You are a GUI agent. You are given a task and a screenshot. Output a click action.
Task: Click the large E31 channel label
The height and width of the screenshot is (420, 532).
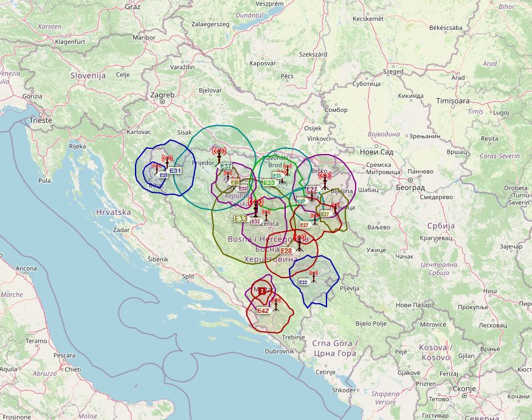(x=175, y=170)
